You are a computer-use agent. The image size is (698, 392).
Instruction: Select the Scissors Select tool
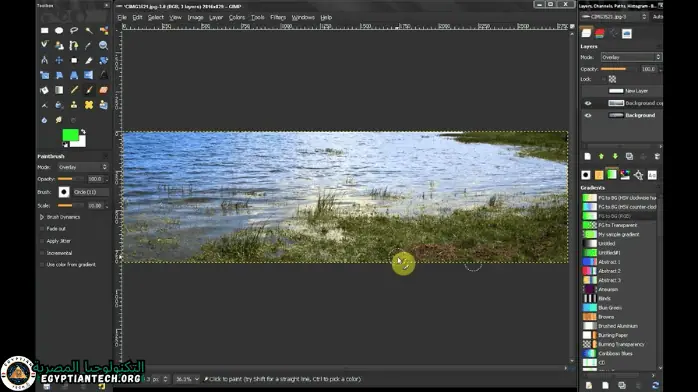coord(45,45)
